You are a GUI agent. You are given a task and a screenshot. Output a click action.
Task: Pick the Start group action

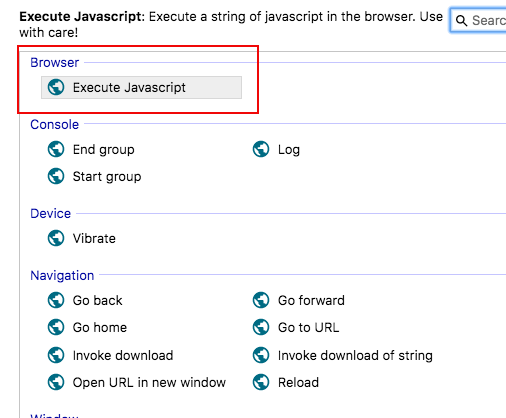click(x=94, y=176)
